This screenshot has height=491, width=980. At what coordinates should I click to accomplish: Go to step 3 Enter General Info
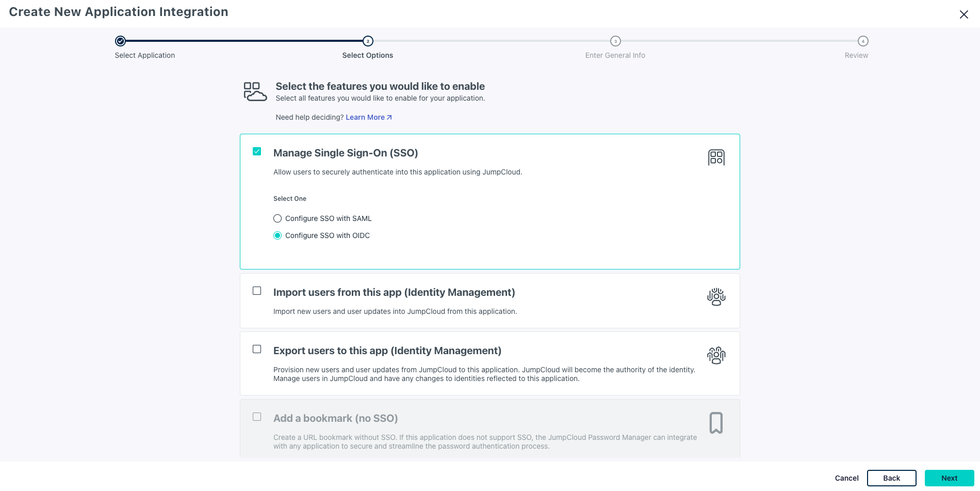click(x=615, y=41)
